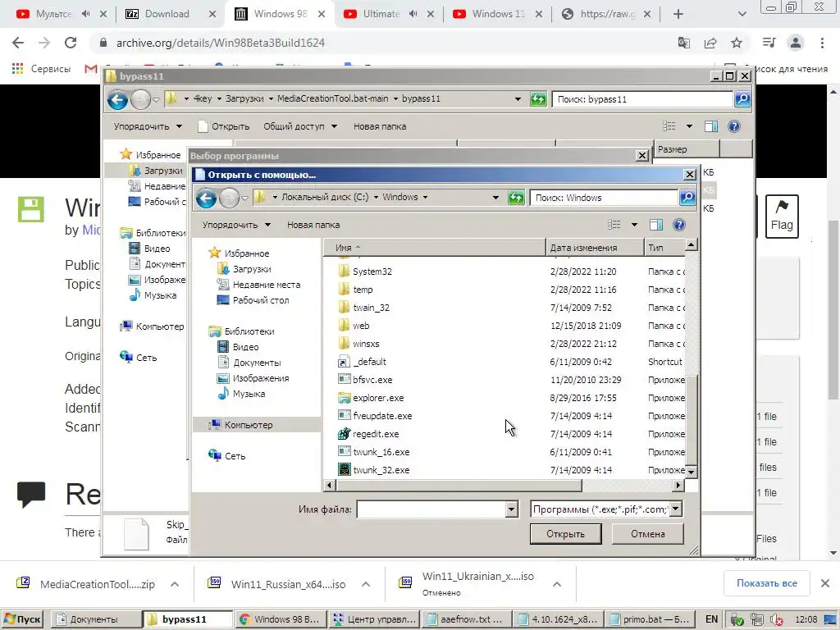This screenshot has width=840, height=630.
Task: Select Рабочий стол in Open With sidebar
Action: click(260, 300)
